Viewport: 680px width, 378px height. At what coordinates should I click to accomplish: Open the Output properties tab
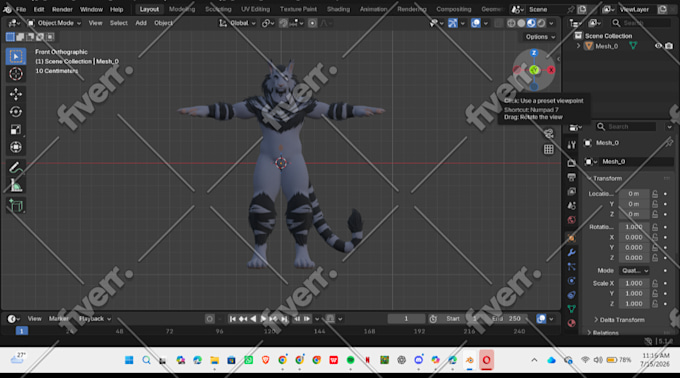[572, 177]
